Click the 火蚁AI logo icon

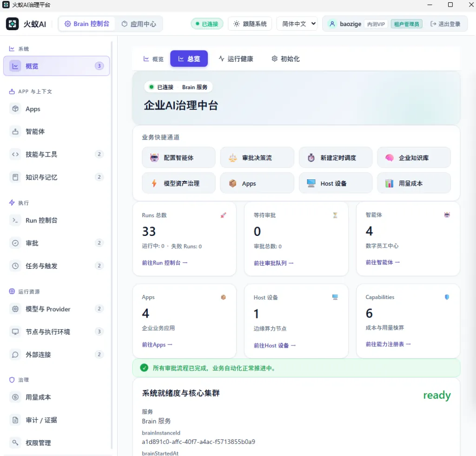click(13, 24)
